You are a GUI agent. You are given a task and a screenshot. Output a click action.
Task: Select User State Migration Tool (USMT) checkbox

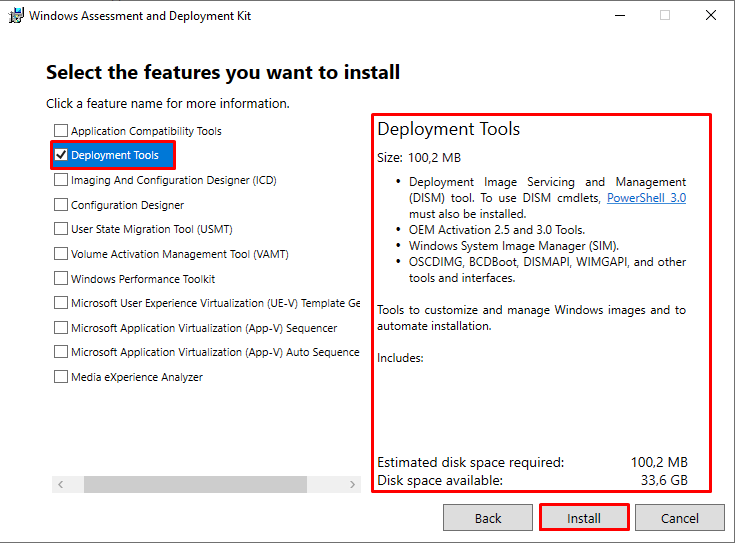[61, 229]
